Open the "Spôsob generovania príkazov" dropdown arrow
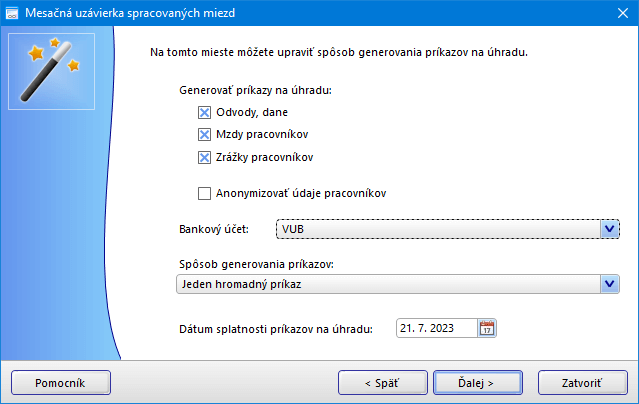The width and height of the screenshot is (639, 404). point(609,284)
